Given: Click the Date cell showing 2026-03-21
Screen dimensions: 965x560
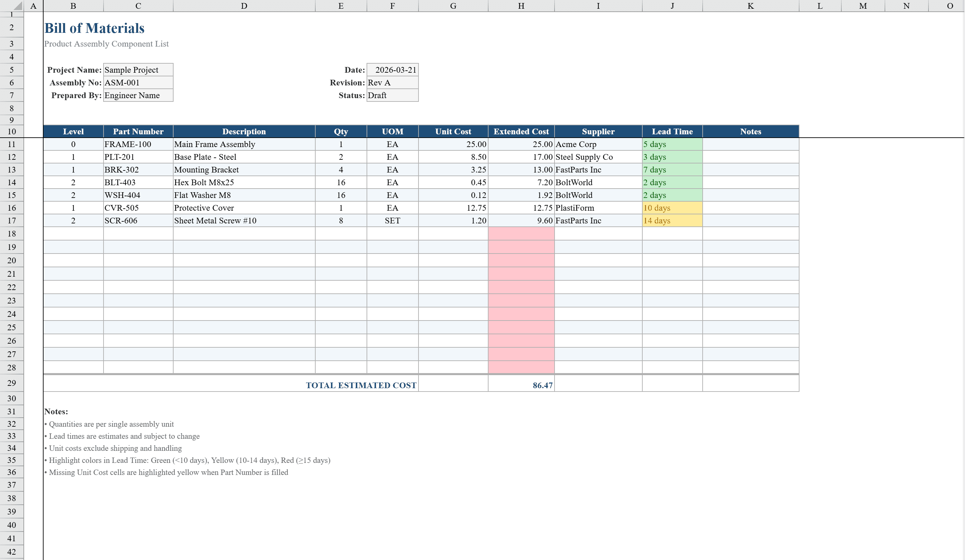Looking at the screenshot, I should 392,70.
